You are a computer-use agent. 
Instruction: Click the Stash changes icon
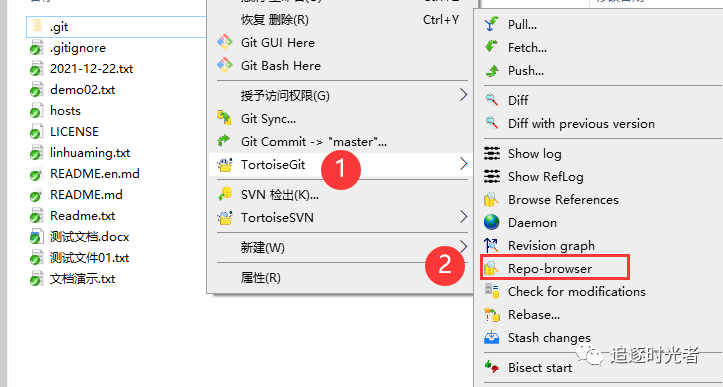(492, 338)
